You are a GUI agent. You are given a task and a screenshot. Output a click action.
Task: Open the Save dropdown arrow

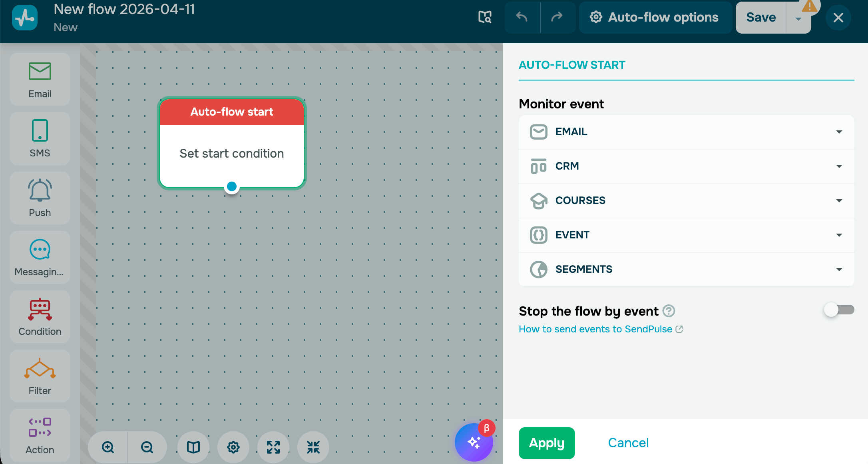(x=798, y=18)
